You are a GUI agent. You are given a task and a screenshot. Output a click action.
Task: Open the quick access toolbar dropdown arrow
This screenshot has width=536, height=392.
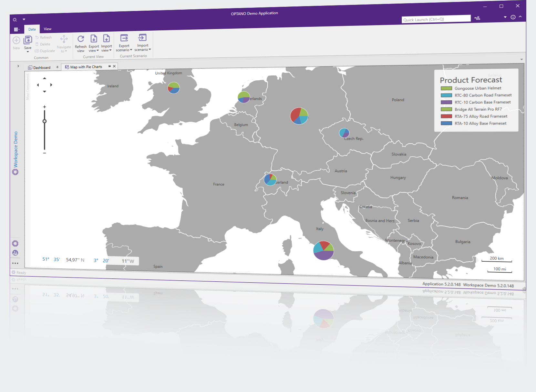(x=24, y=19)
